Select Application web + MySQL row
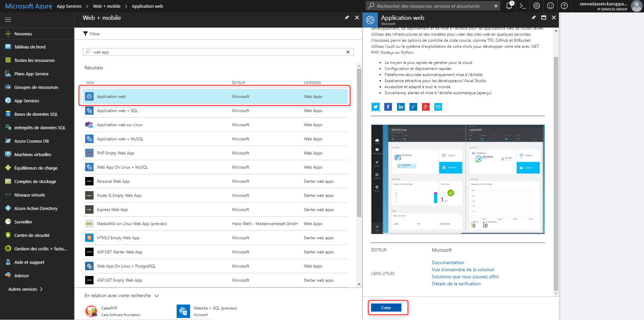This screenshot has height=320, width=644. [215, 139]
